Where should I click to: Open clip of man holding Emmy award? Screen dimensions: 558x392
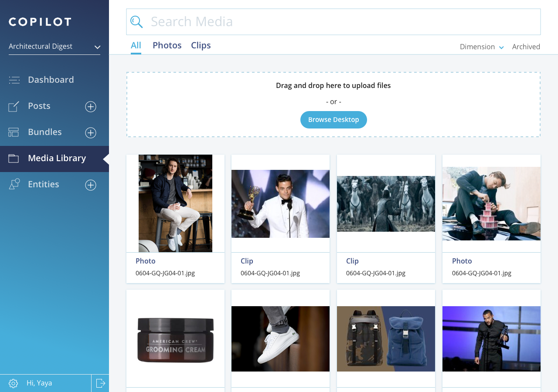280,204
